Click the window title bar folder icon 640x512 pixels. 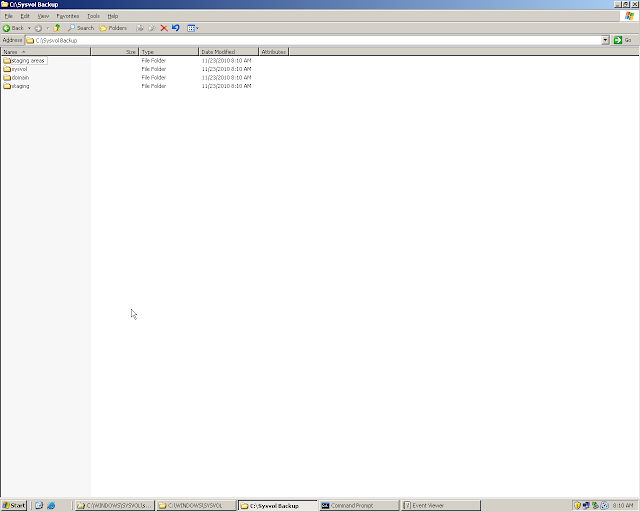tap(4, 4)
